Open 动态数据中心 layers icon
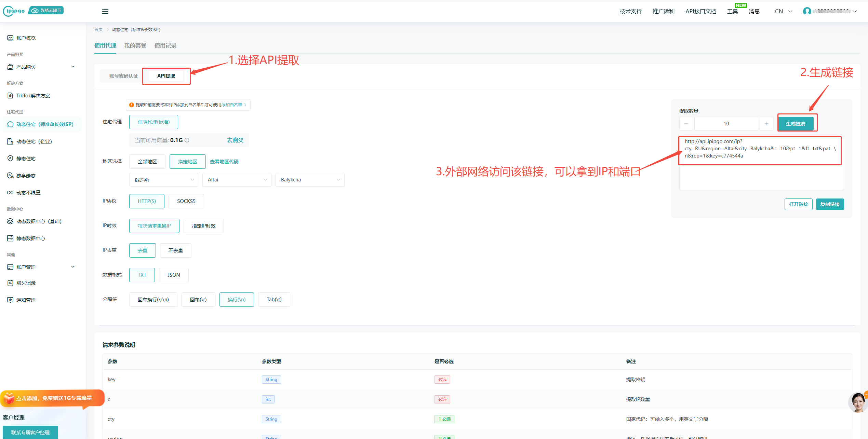Viewport: 868px width, 439px height. pos(10,221)
